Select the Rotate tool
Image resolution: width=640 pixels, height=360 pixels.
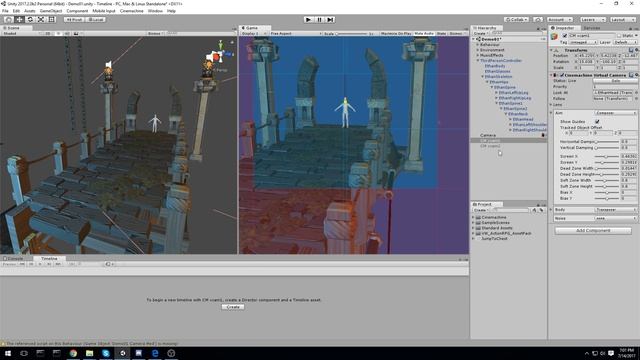30,19
